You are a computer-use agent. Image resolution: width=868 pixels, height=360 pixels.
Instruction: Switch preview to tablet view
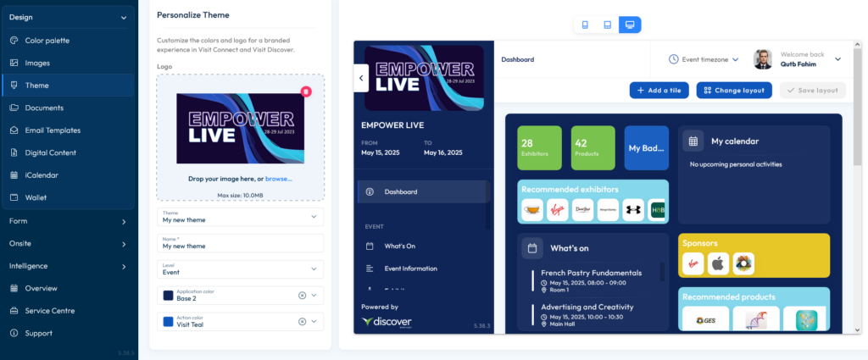(x=607, y=25)
